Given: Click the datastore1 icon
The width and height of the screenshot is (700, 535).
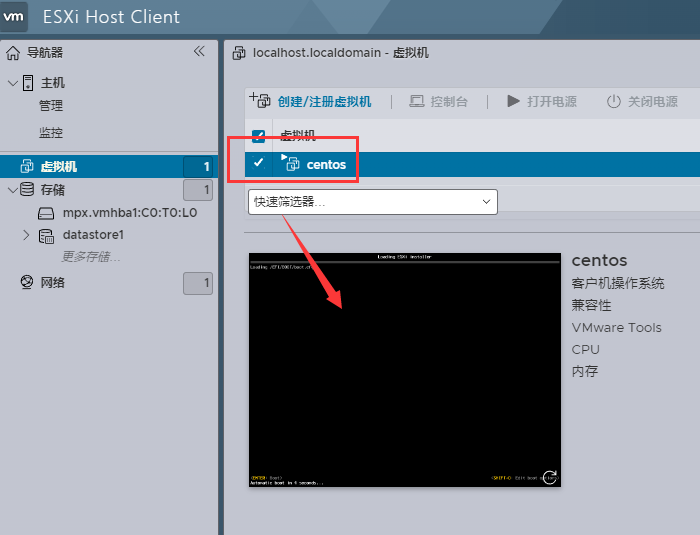Looking at the screenshot, I should [46, 236].
